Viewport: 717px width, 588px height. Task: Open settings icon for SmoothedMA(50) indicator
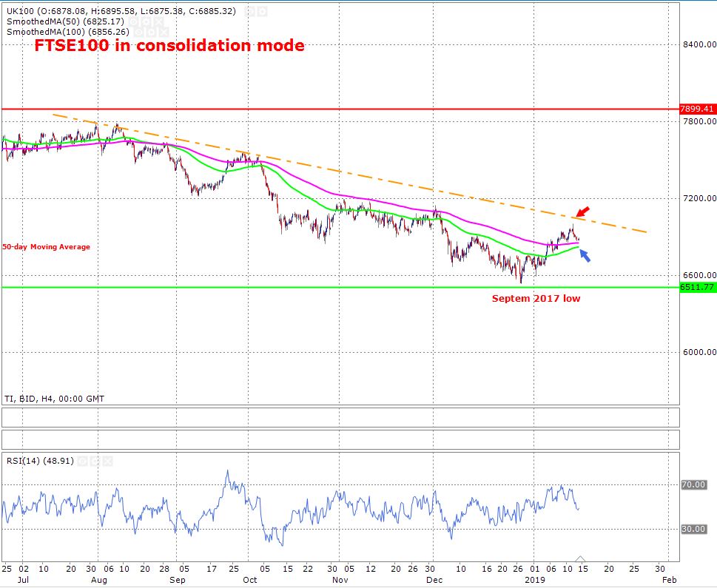135,22
